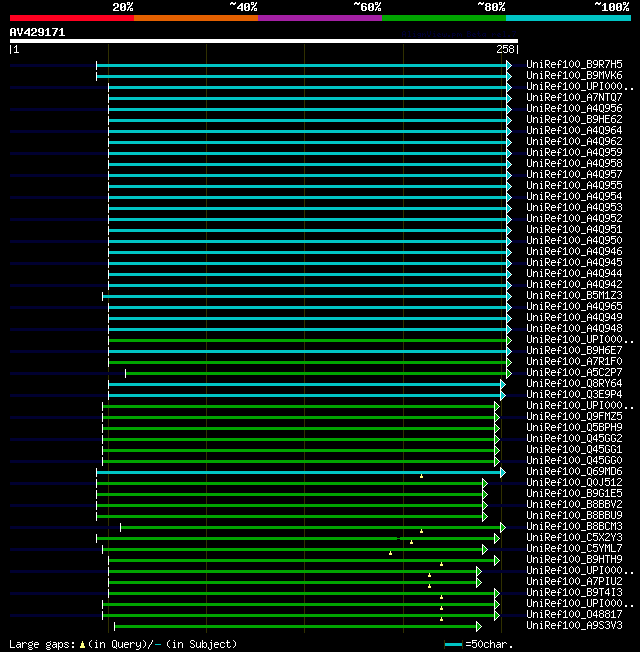Select the UniRef100_A4Q944 label
The height and width of the screenshot is (652, 640).
click(574, 274)
